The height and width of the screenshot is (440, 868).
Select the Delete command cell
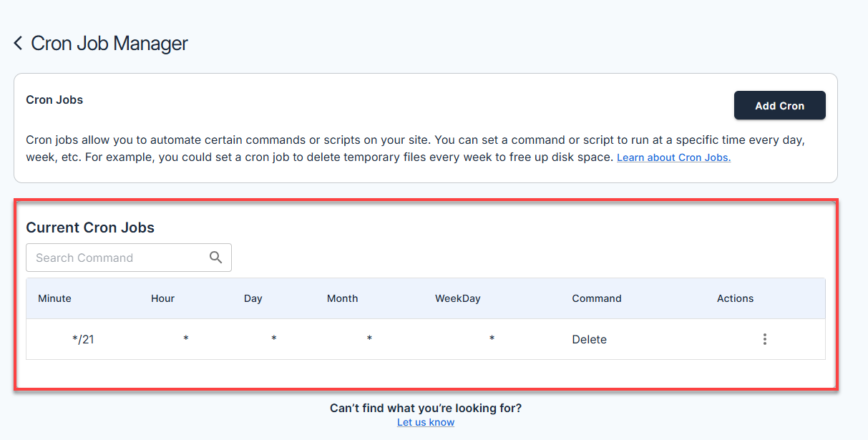point(589,339)
